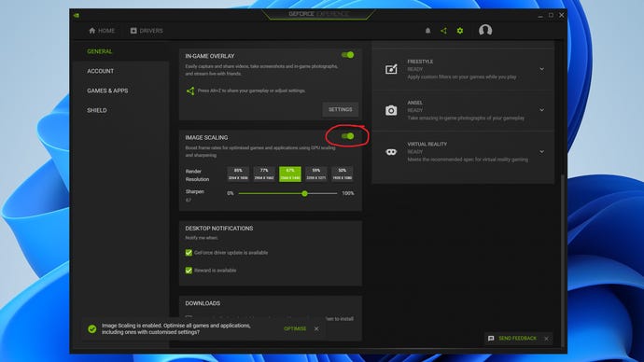Disable the Image Scaling toggle
Screen dimensions: 644x362
347,136
